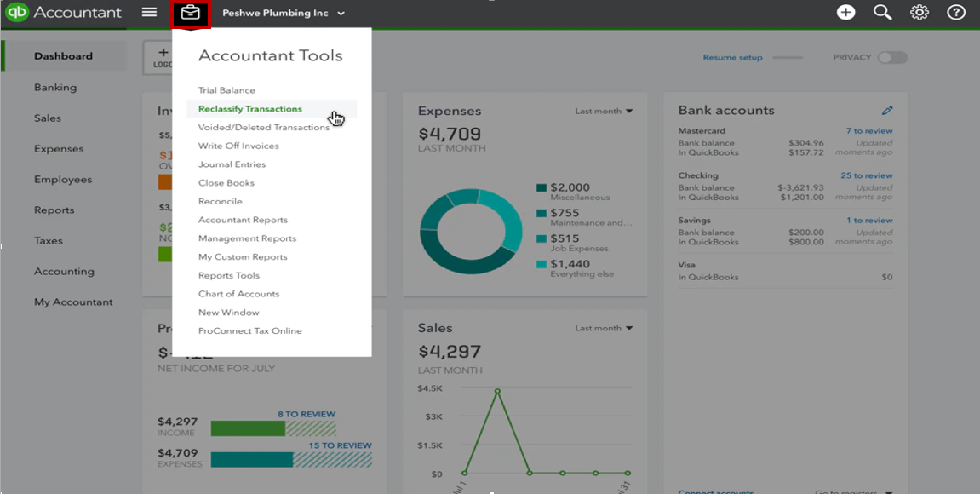
Task: Select Reclassify Transactions from Accountant Tools
Action: pyautogui.click(x=250, y=109)
